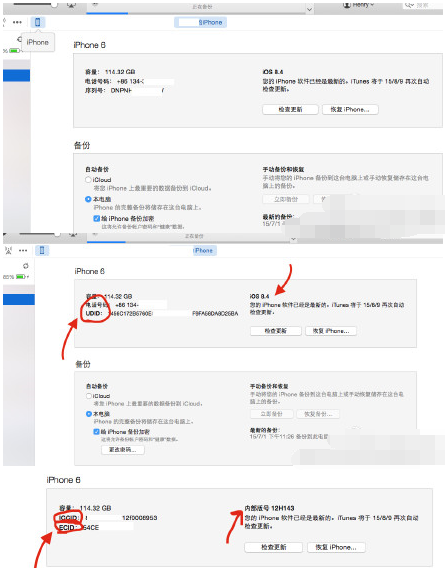Image resolution: width=445 pixels, height=568 pixels.
Task: Click the 114.32 GB capacity text in the ICCID panel
Action: tap(95, 508)
